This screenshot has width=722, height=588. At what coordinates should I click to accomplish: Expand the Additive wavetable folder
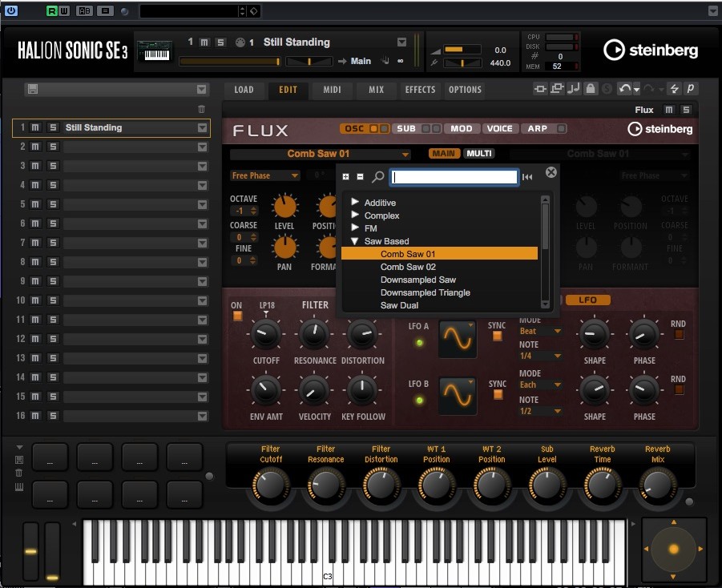(x=355, y=203)
